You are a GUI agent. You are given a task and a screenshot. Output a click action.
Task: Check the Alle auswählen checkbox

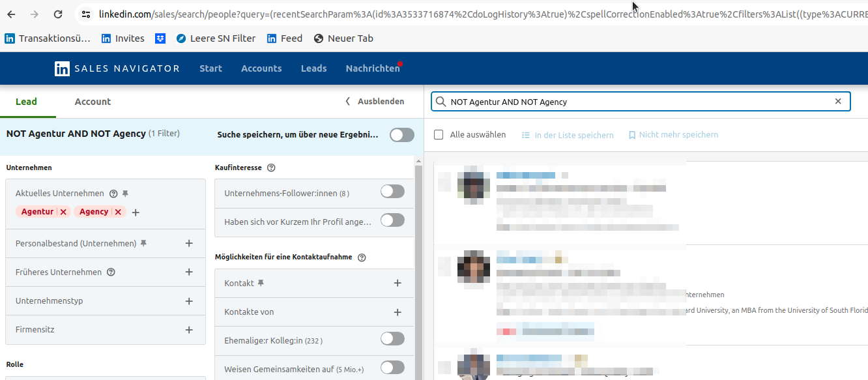439,135
